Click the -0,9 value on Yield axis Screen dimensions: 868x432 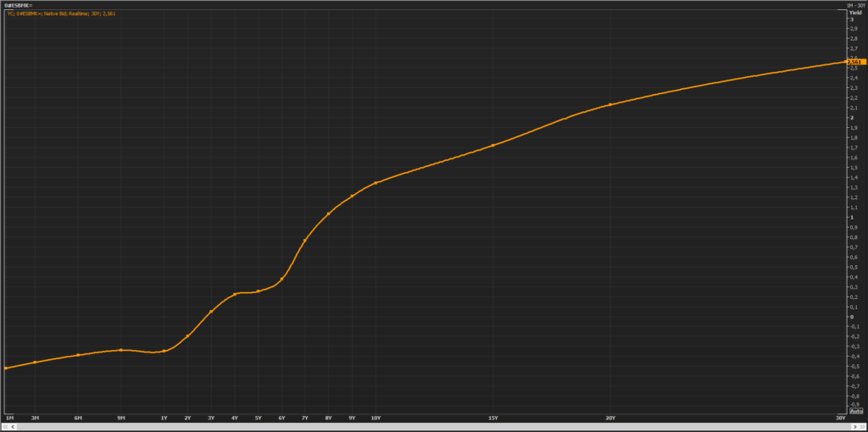point(854,406)
